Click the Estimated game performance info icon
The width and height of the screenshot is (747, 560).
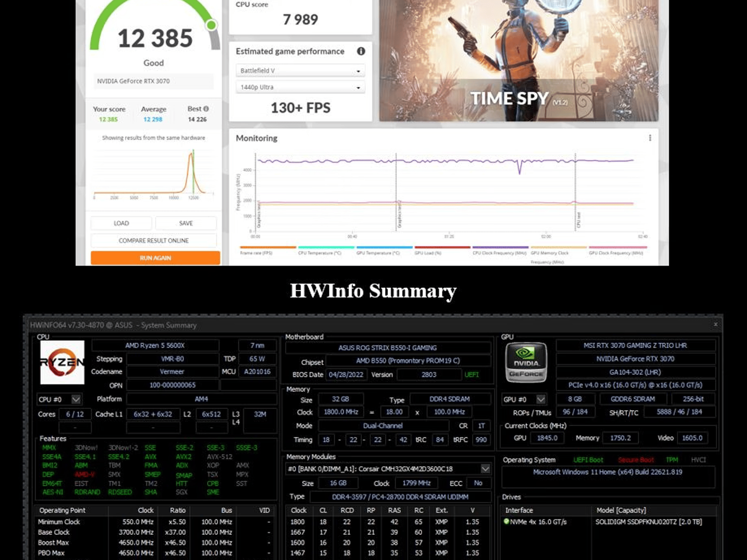click(361, 51)
